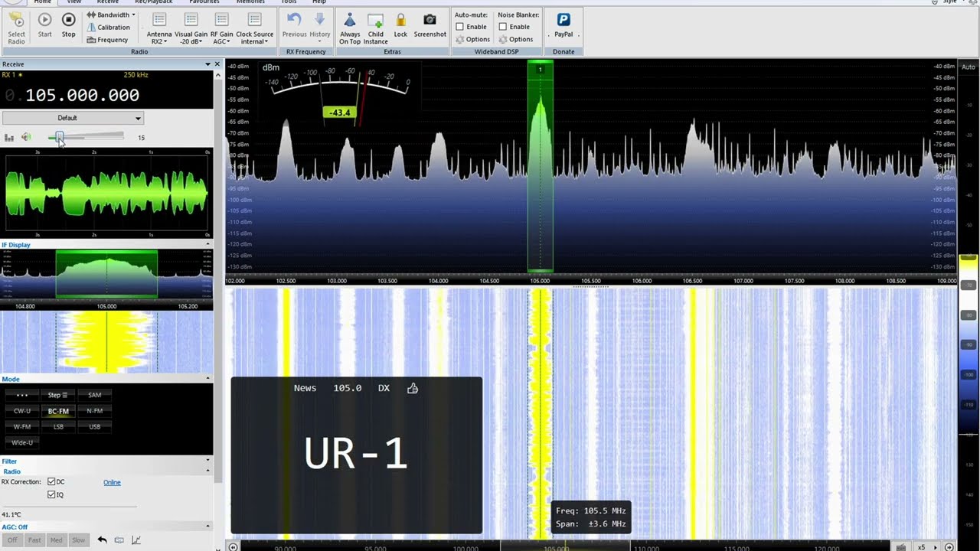Select CW-U mode
This screenshot has width=980, height=551.
[x=22, y=411]
